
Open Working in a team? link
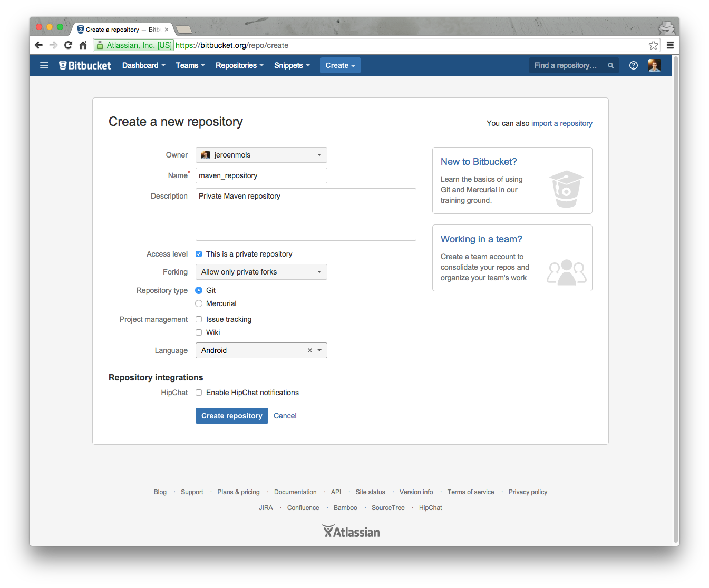click(x=481, y=239)
